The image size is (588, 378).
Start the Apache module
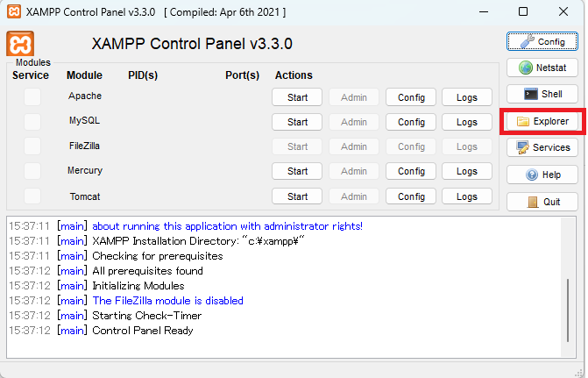(297, 97)
